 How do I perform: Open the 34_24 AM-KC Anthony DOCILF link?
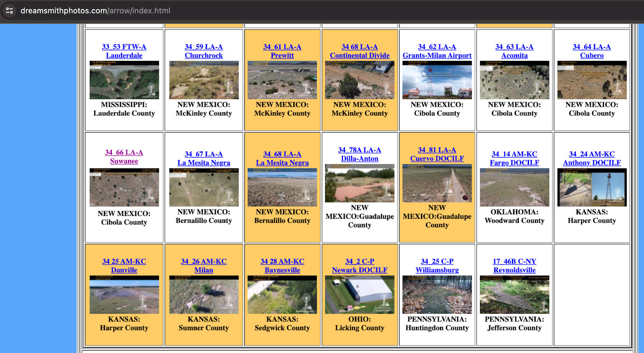click(592, 158)
